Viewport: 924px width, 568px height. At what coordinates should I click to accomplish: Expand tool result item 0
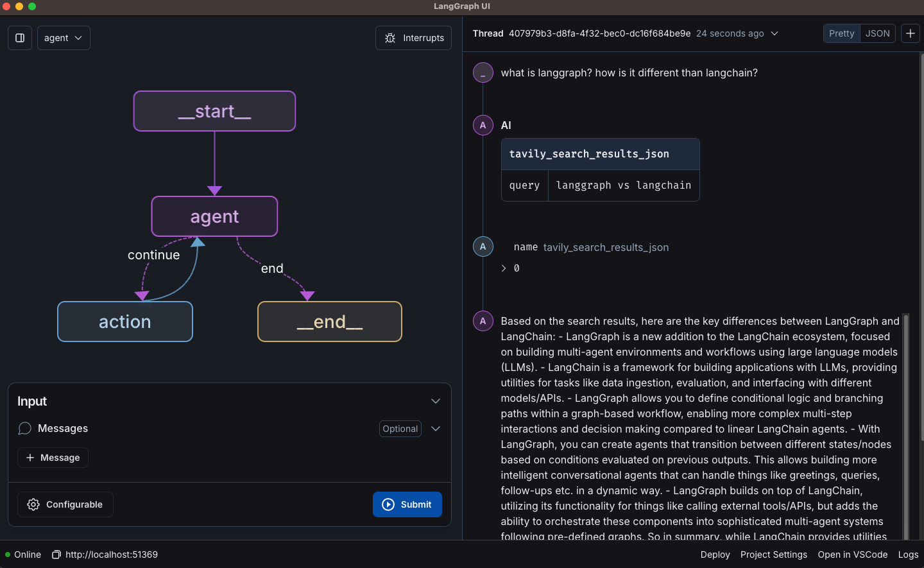coord(503,268)
